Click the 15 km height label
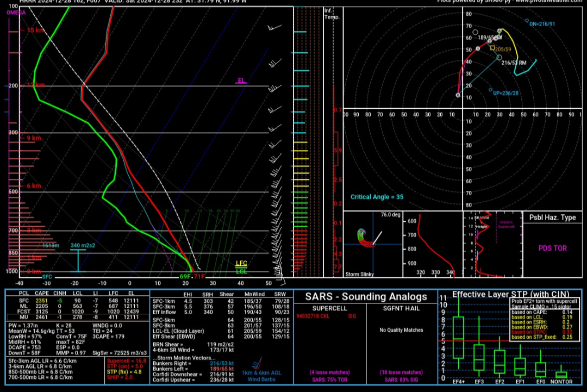 (35, 30)
